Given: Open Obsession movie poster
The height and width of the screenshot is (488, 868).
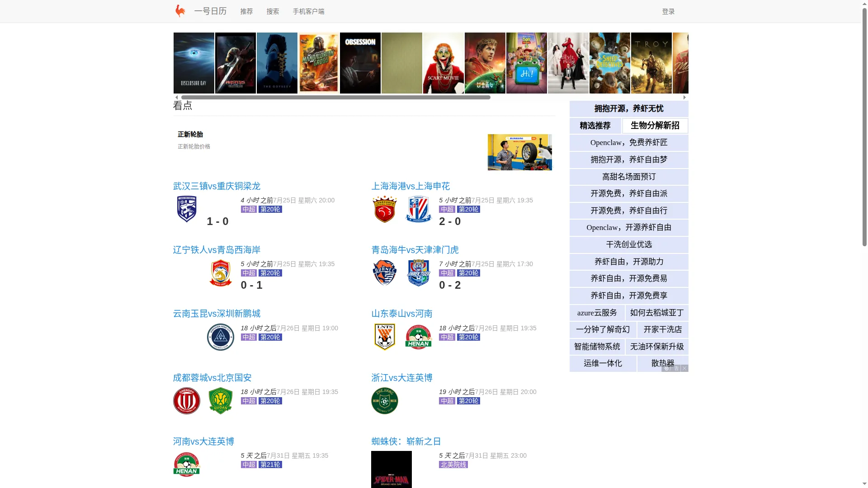Looking at the screenshot, I should point(360,63).
